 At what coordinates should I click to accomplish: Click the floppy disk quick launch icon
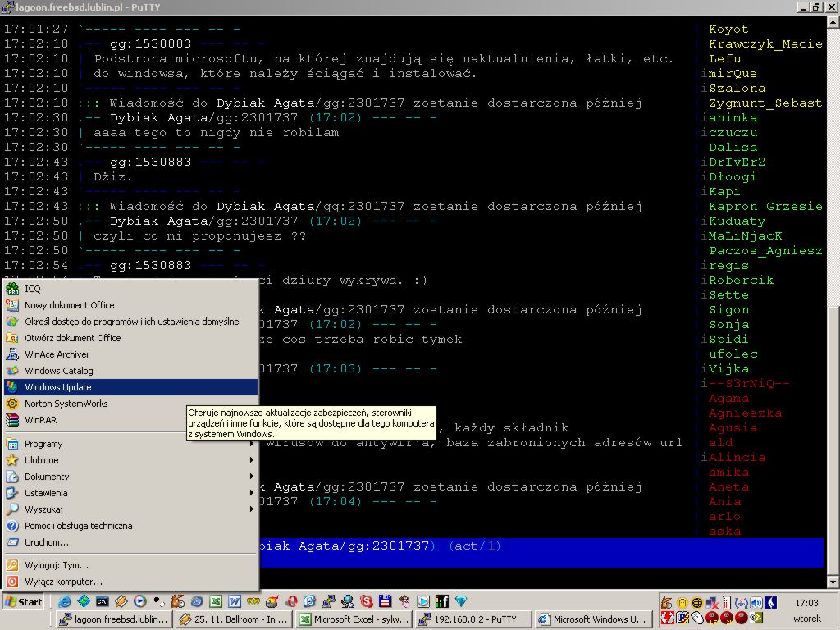386,601
